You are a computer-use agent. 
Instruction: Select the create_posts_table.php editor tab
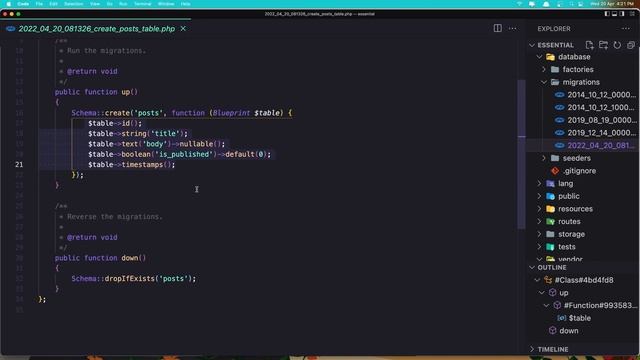click(x=96, y=29)
